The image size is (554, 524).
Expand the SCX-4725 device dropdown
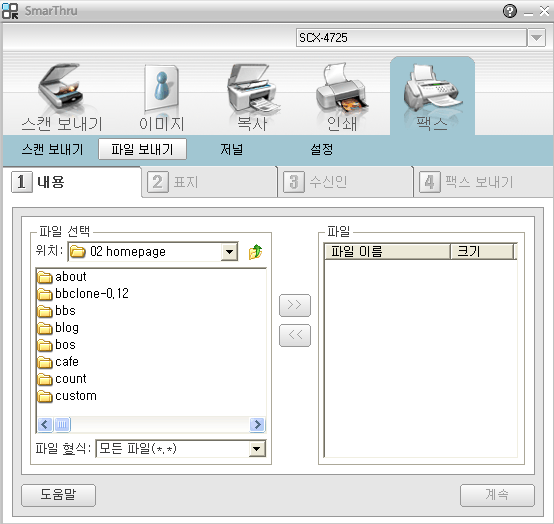536,37
